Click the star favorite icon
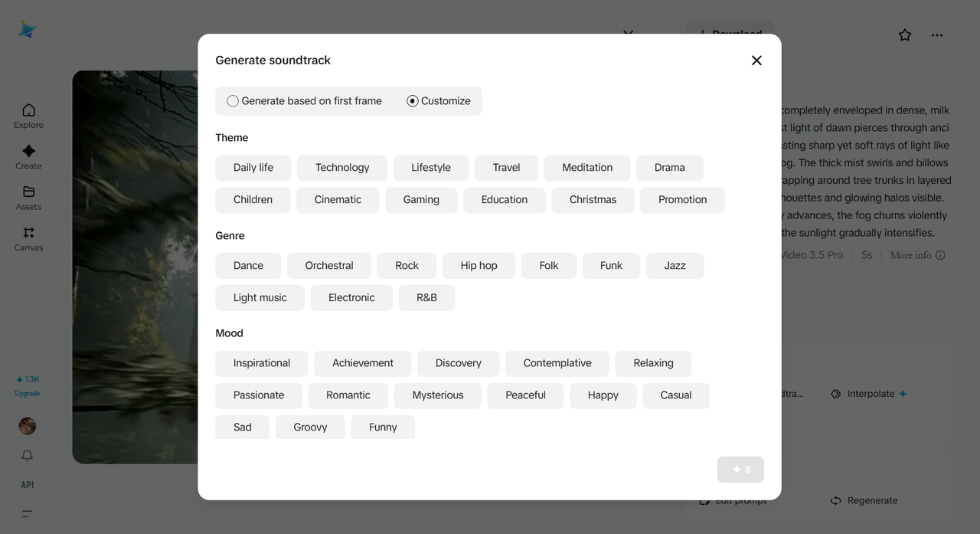The height and width of the screenshot is (534, 980). (x=905, y=35)
